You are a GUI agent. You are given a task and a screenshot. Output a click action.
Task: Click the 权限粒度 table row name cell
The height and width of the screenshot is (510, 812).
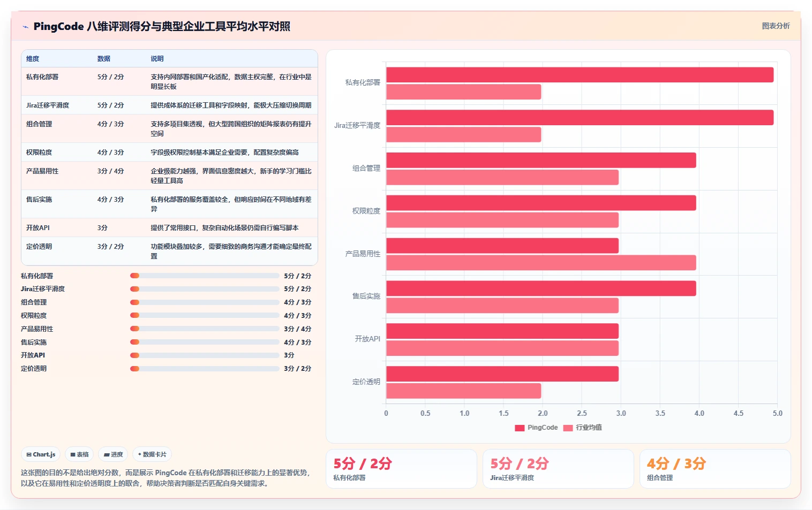tap(39, 153)
